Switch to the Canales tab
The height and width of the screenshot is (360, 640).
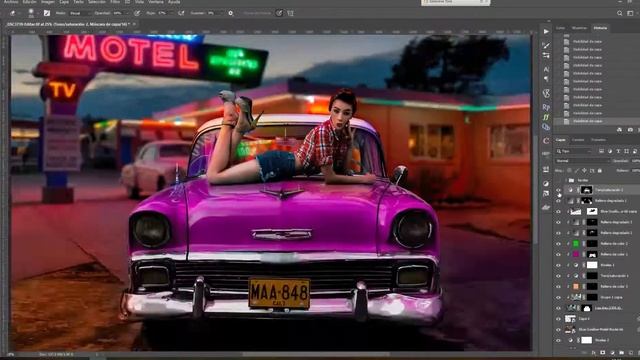578,140
